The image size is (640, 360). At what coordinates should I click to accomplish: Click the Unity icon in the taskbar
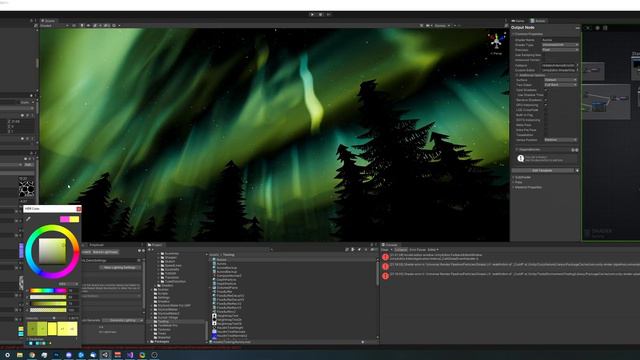pyautogui.click(x=105, y=355)
